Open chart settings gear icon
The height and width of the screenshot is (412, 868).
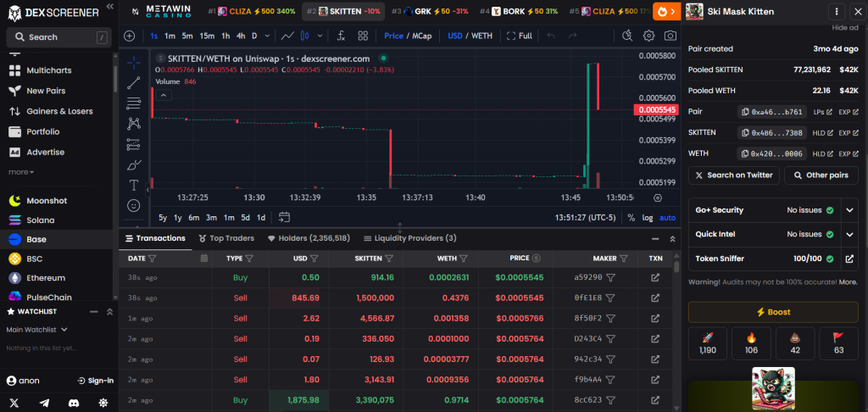pos(648,36)
